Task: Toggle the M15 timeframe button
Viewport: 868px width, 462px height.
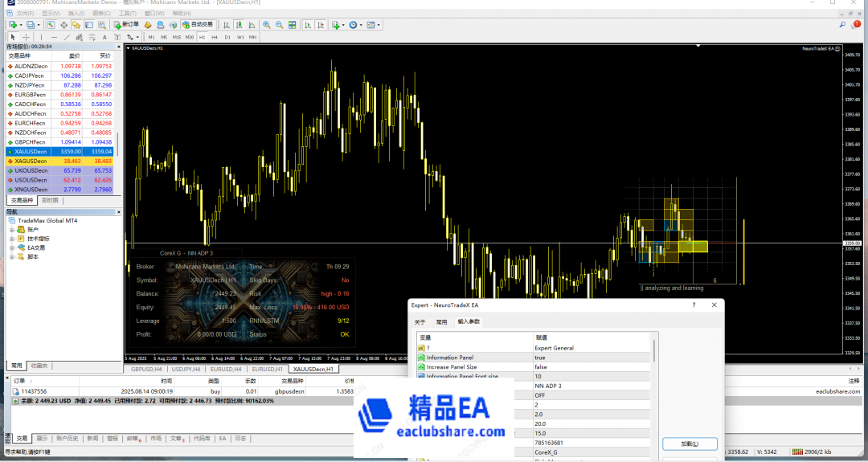Action: [177, 37]
